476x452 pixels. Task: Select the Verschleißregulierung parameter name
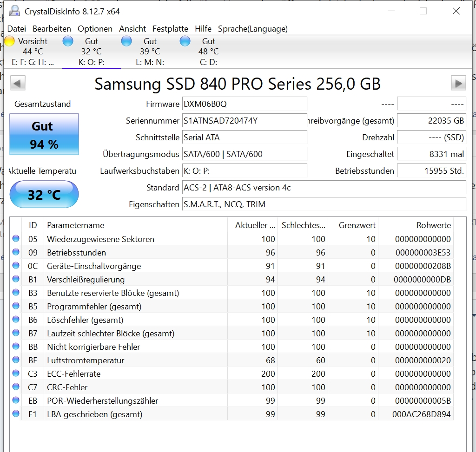[x=86, y=279]
